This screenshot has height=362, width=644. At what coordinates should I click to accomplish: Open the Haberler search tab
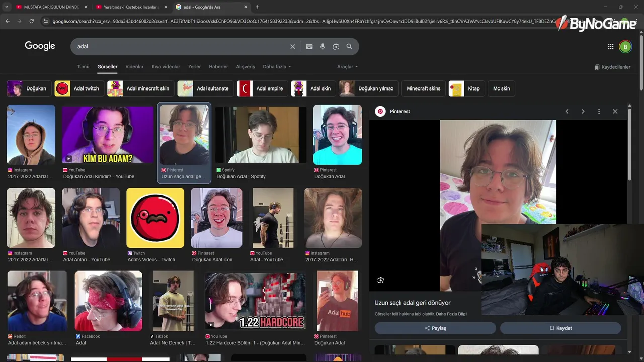(x=218, y=67)
